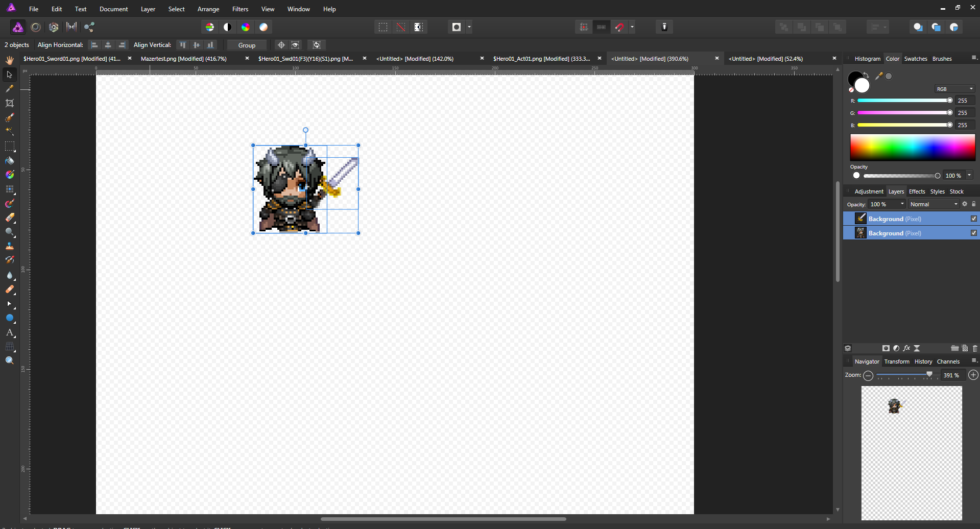Click the Subtract boolean operation icon

(802, 27)
